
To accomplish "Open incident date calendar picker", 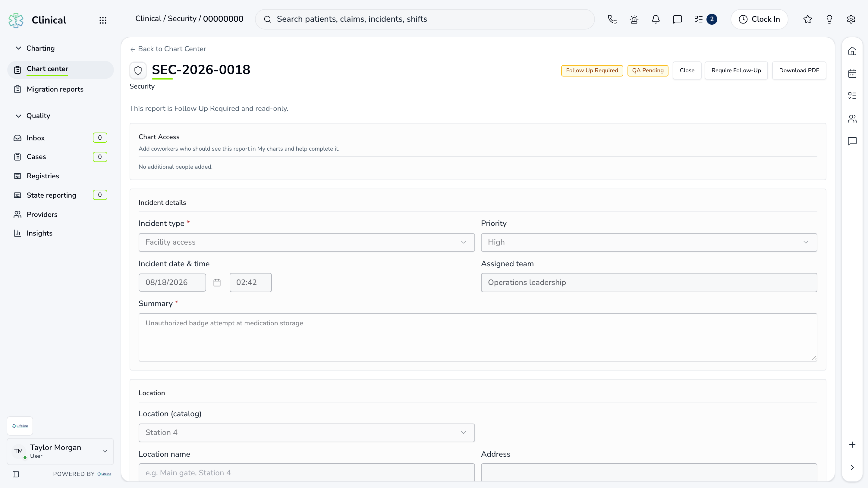I will tap(217, 283).
